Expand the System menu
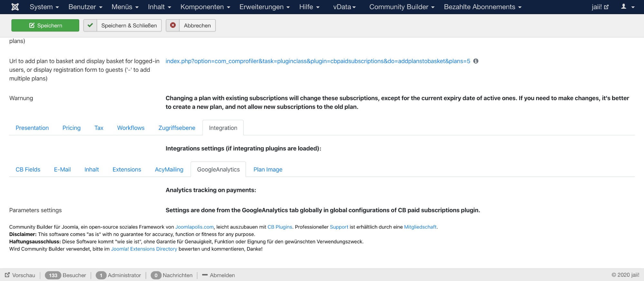This screenshot has height=281, width=644. coord(44,7)
